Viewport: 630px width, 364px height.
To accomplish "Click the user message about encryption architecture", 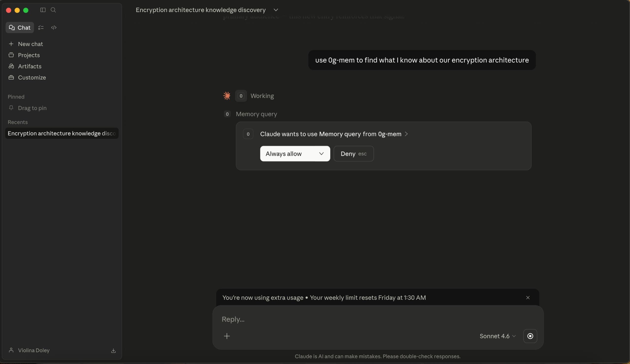I will [422, 60].
